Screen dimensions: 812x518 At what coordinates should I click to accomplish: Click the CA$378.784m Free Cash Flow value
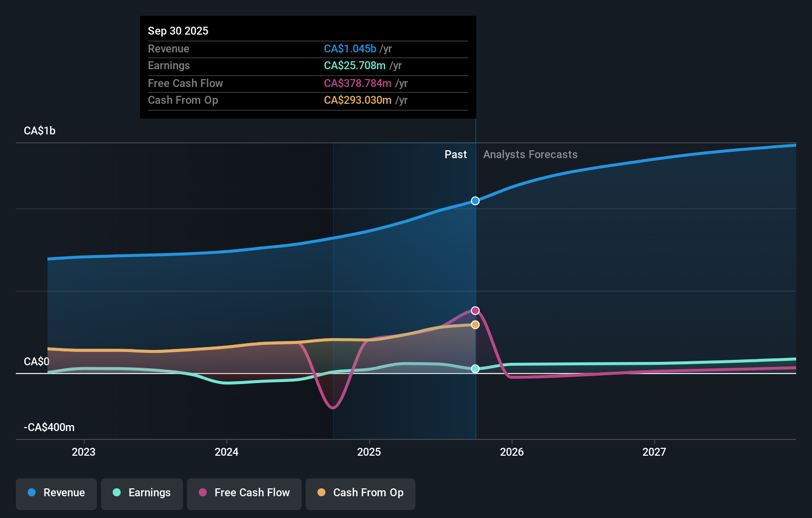[357, 83]
